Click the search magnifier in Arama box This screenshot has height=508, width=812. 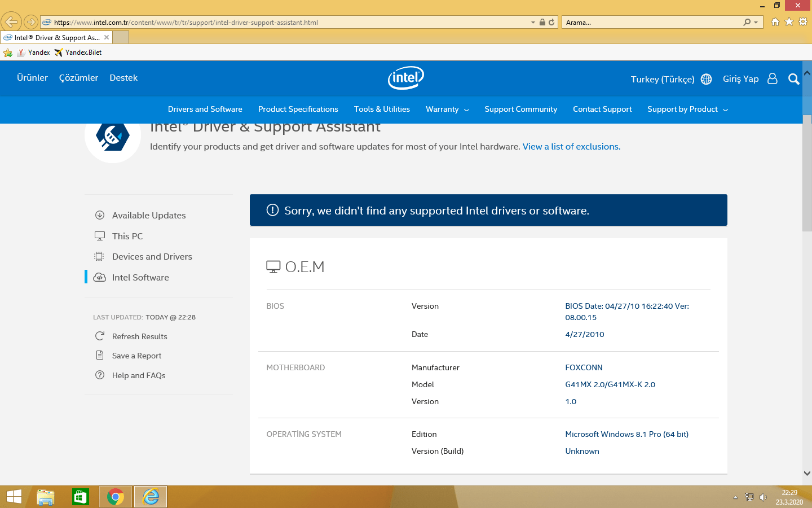747,23
